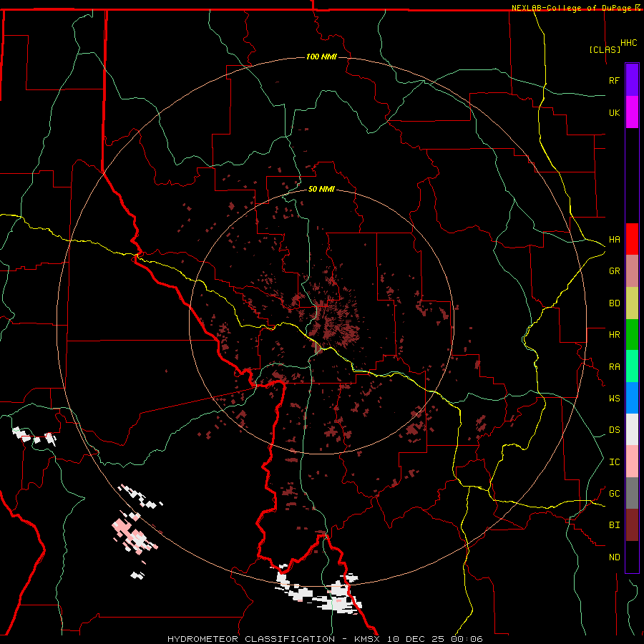Click the GR legend label
644x644 pixels.
coord(614,271)
